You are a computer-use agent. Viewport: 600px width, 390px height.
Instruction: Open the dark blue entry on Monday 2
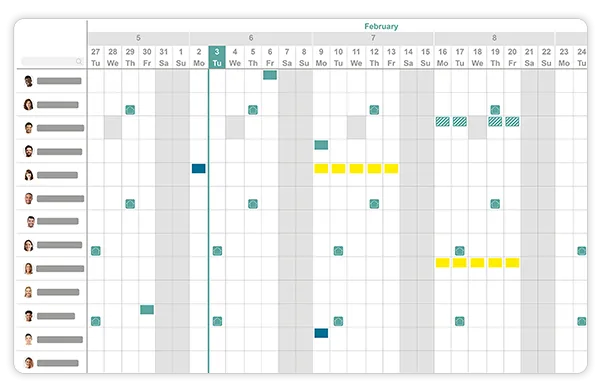coord(199,168)
